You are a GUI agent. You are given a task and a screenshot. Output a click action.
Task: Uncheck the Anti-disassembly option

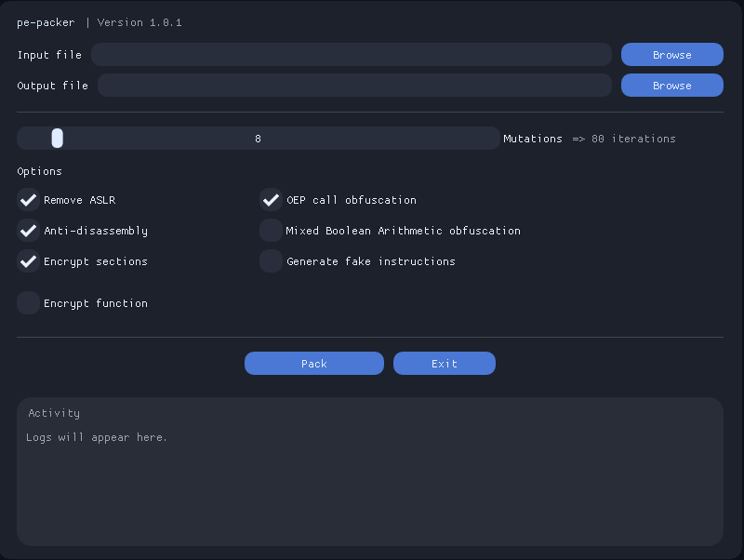[x=29, y=231]
